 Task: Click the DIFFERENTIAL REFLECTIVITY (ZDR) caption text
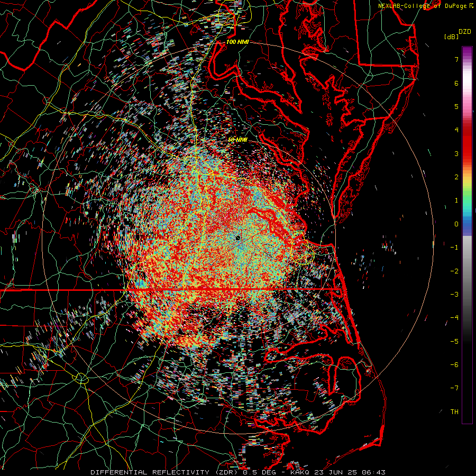165,472
